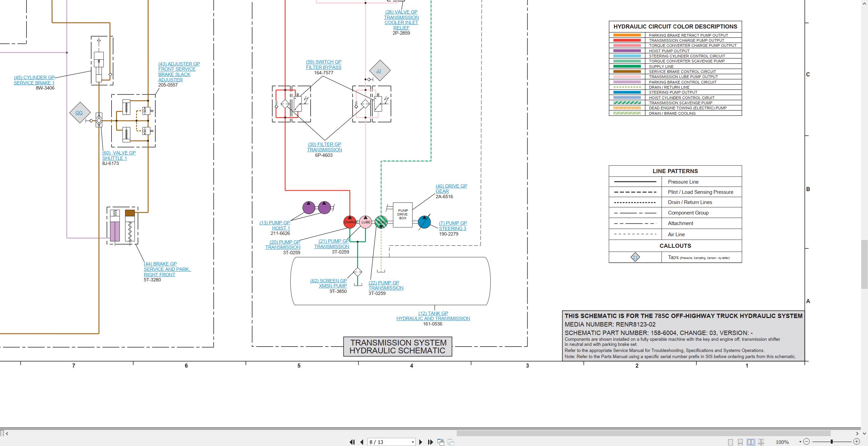Click the red CHARGE pump symbol

pos(350,222)
